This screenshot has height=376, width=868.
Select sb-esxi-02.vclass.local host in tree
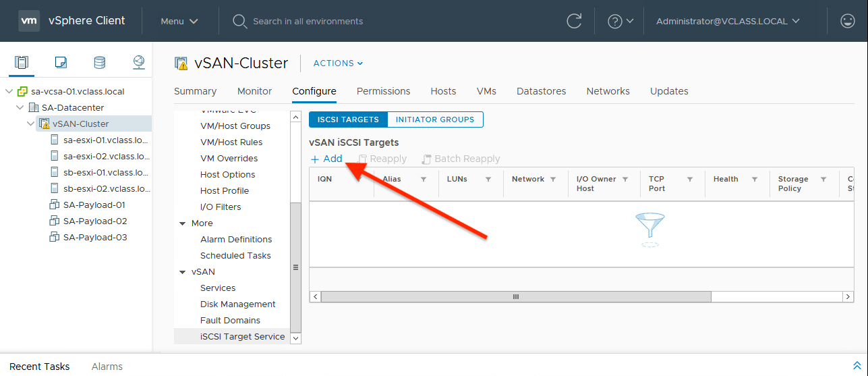coord(106,188)
